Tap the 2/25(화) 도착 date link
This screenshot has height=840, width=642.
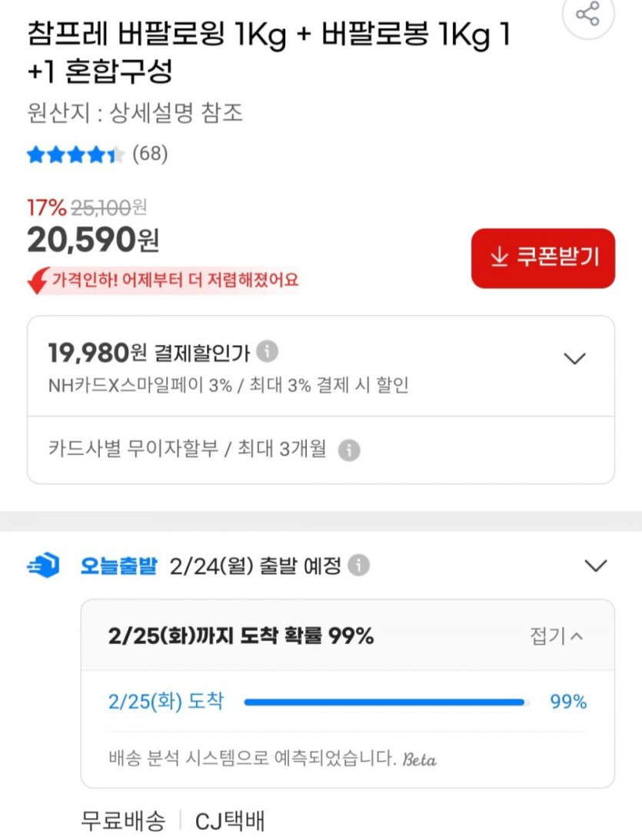pos(166,702)
